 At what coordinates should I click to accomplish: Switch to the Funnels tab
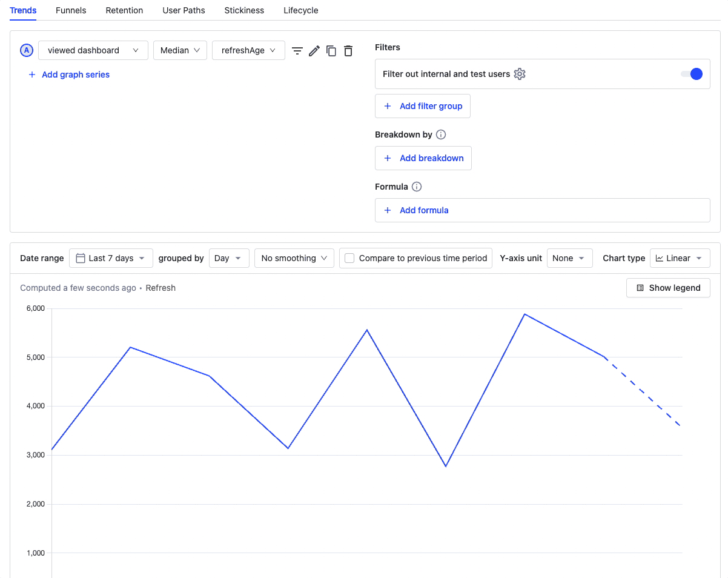[71, 10]
